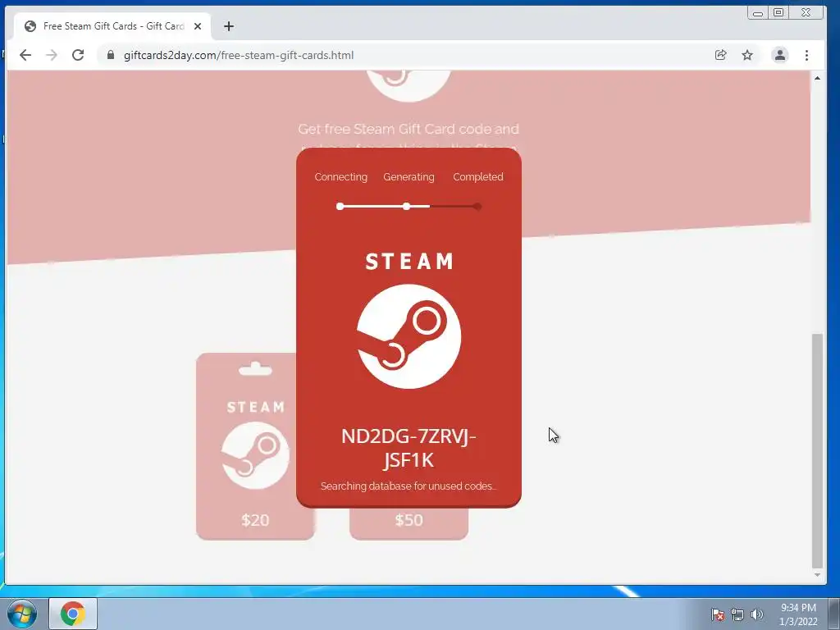
Task: Click the 'Get free Steam Gift Card' text
Action: 409,129
